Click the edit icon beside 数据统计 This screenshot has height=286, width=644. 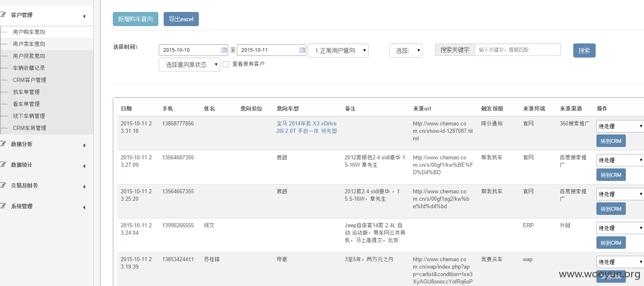[3, 165]
